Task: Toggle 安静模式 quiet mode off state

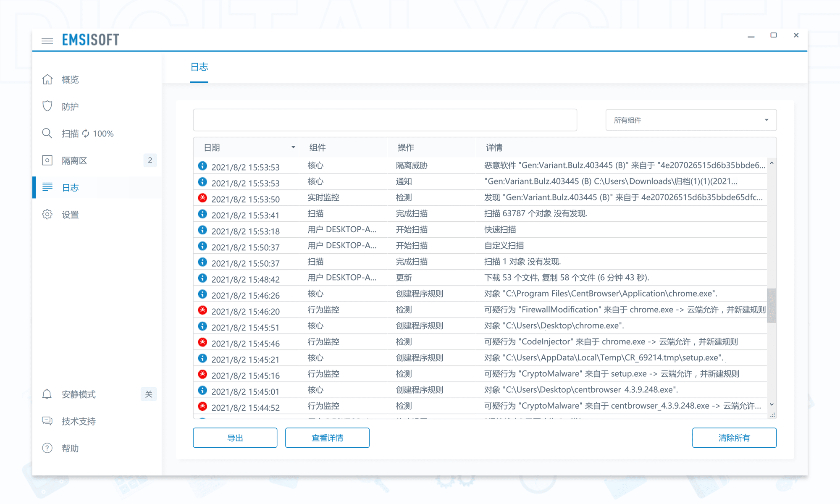Action: (148, 394)
